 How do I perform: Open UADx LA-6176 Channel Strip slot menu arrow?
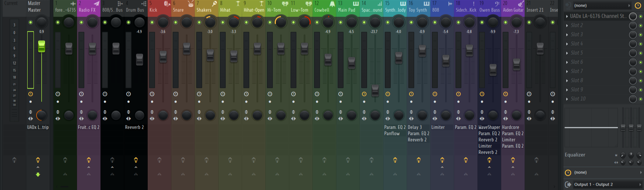point(567,16)
